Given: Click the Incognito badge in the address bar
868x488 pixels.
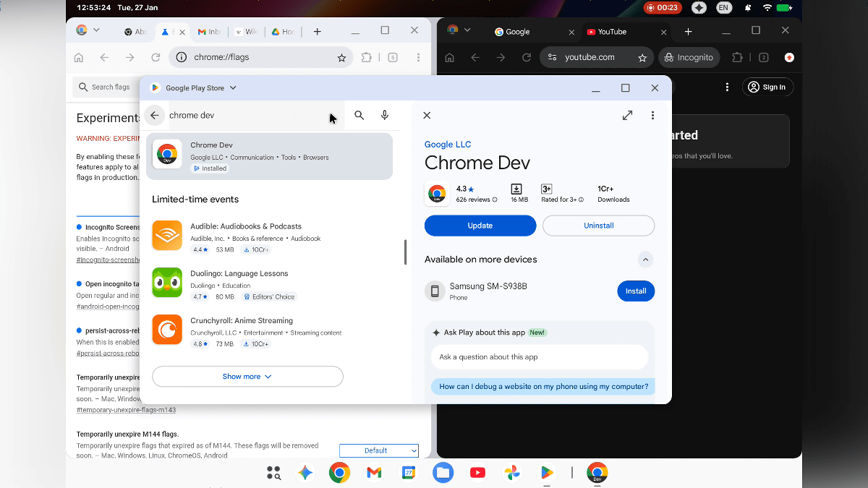Looking at the screenshot, I should (x=689, y=57).
